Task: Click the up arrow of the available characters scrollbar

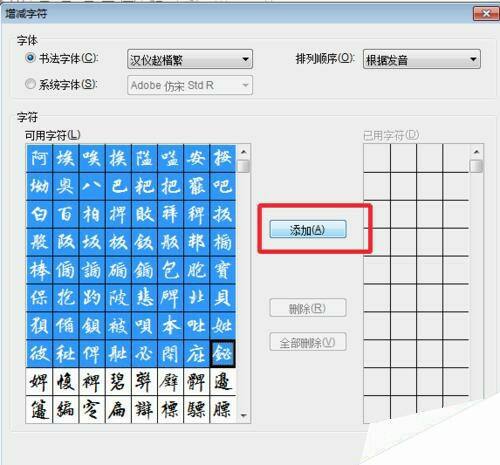Action: (x=244, y=152)
